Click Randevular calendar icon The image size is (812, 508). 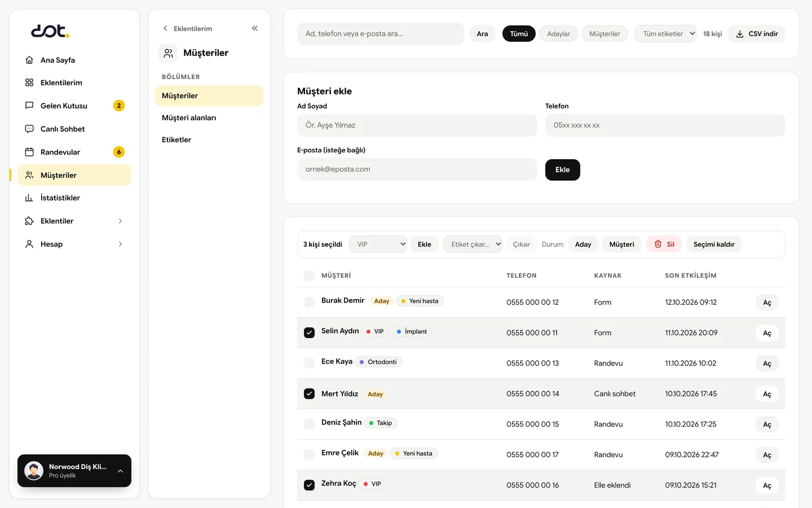click(29, 152)
